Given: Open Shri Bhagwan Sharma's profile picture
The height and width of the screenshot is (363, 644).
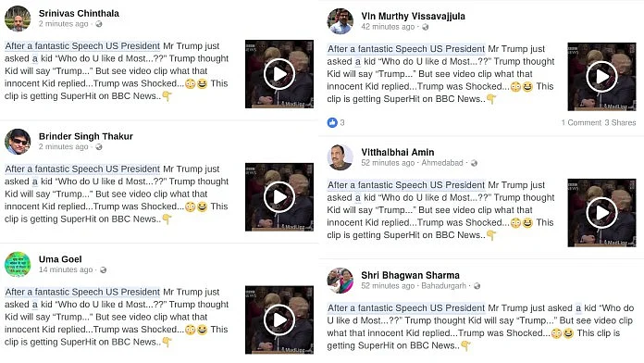Looking at the screenshot, I should [341, 281].
